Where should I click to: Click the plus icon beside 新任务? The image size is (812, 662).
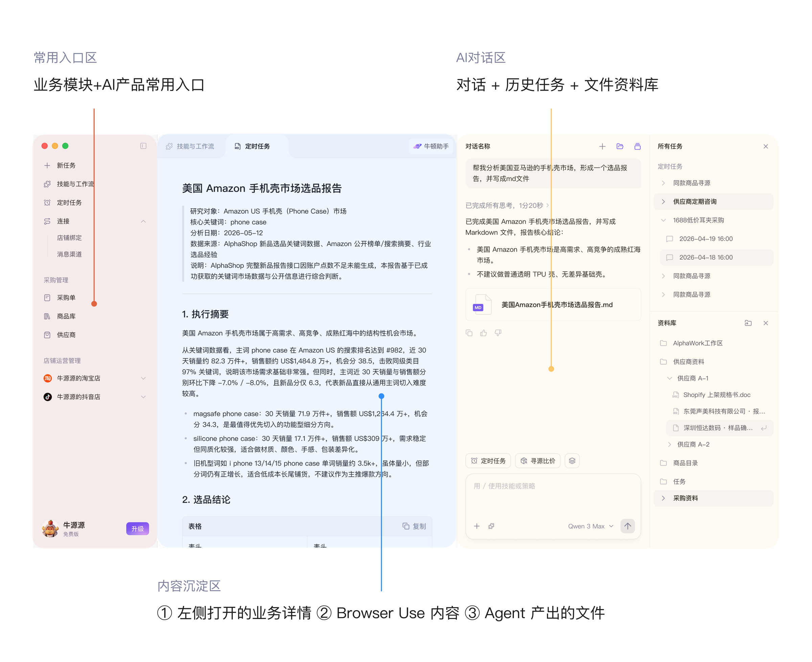[x=47, y=166]
